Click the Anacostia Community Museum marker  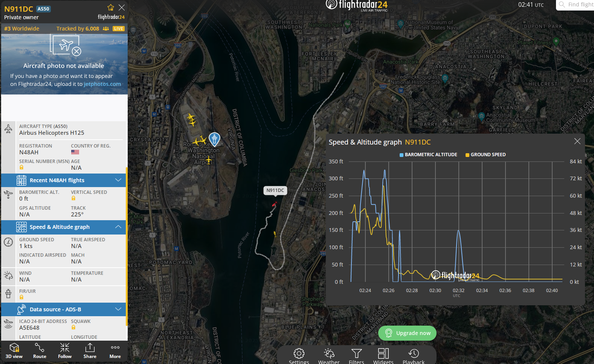pyautogui.click(x=481, y=116)
